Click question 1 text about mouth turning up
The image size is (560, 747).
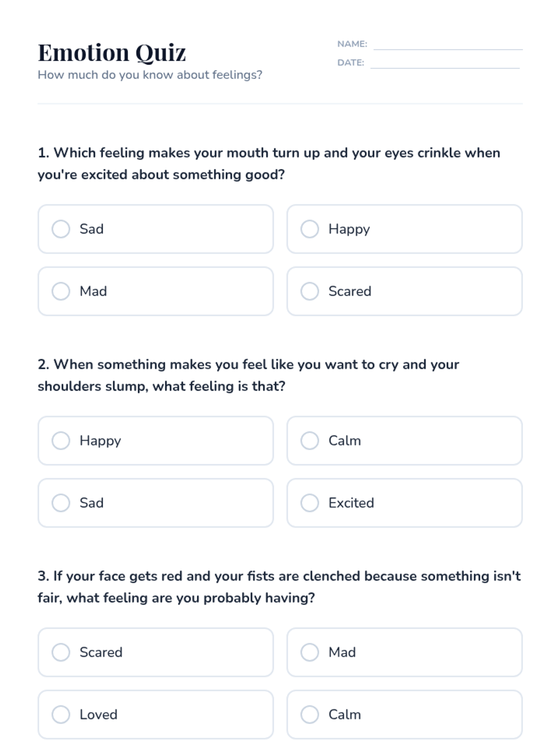[x=268, y=163]
